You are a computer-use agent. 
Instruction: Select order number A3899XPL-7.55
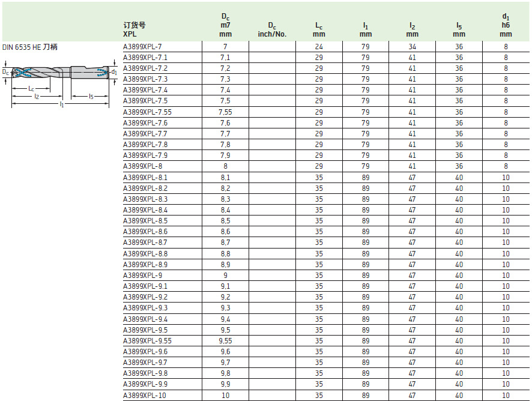pyautogui.click(x=147, y=112)
